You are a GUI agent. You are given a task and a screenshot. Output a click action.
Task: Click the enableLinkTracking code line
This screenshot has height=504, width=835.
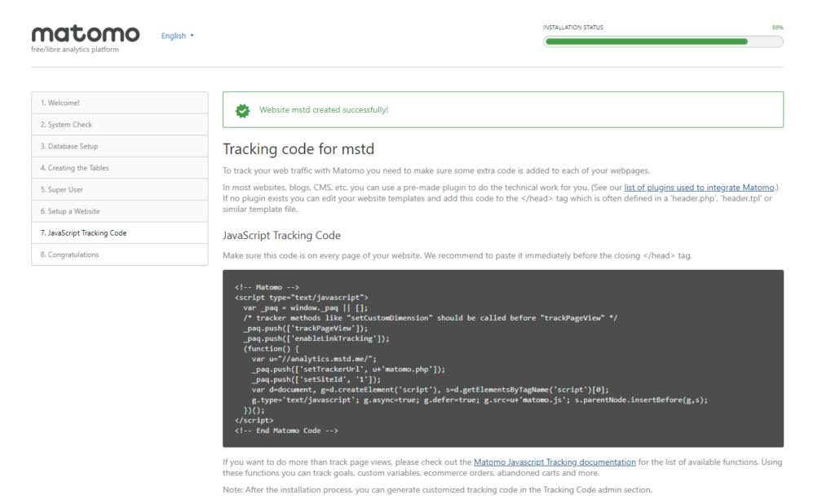[x=316, y=338]
